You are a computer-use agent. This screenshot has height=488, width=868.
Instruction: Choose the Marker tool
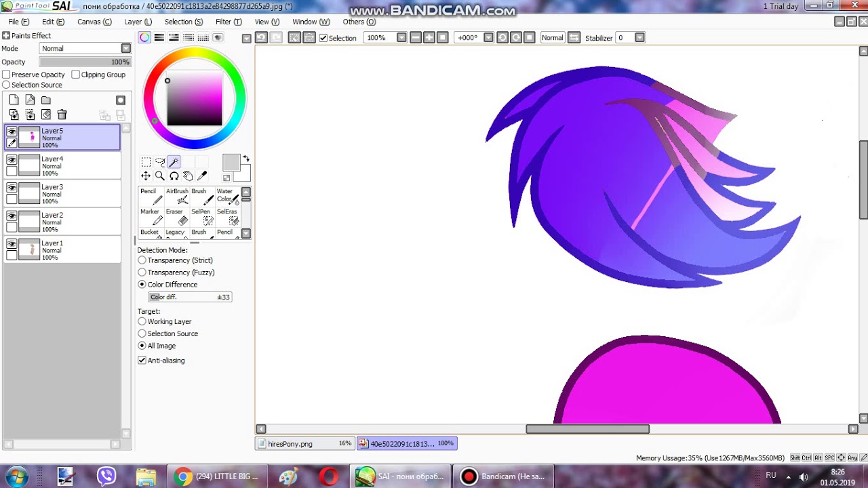tap(152, 217)
